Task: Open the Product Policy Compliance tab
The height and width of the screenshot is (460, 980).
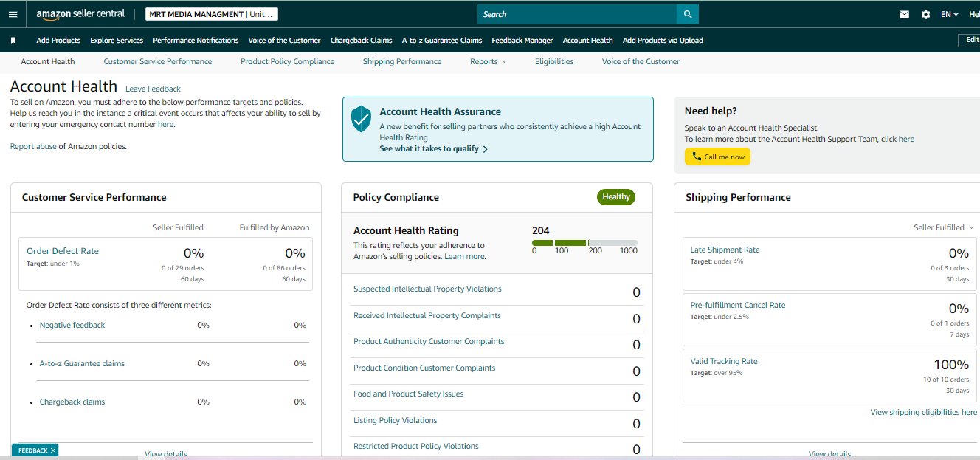Action: click(x=287, y=61)
